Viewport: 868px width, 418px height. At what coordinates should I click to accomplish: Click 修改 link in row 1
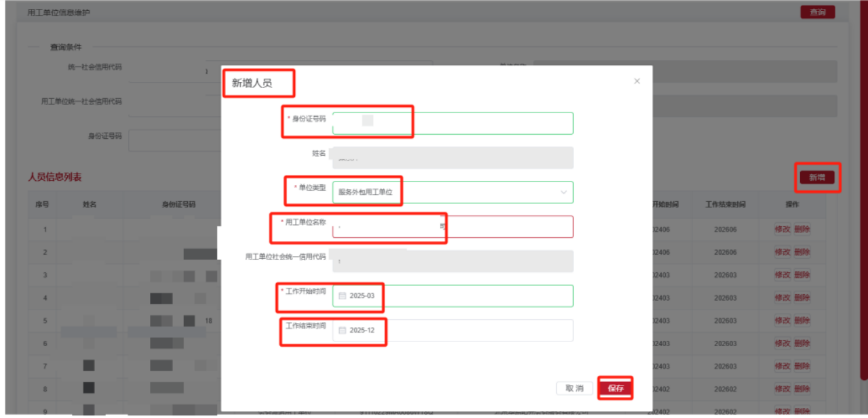782,230
